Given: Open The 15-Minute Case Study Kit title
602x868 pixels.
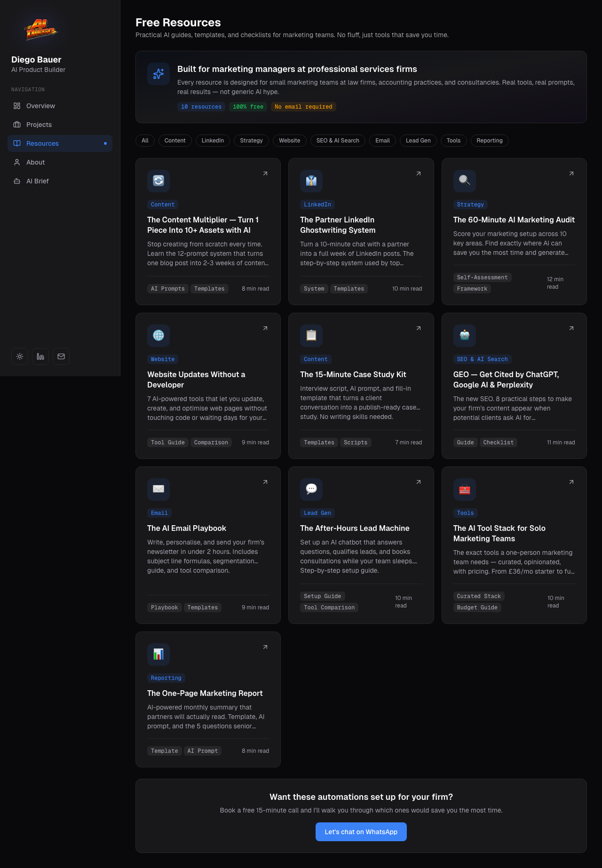Looking at the screenshot, I should [353, 374].
